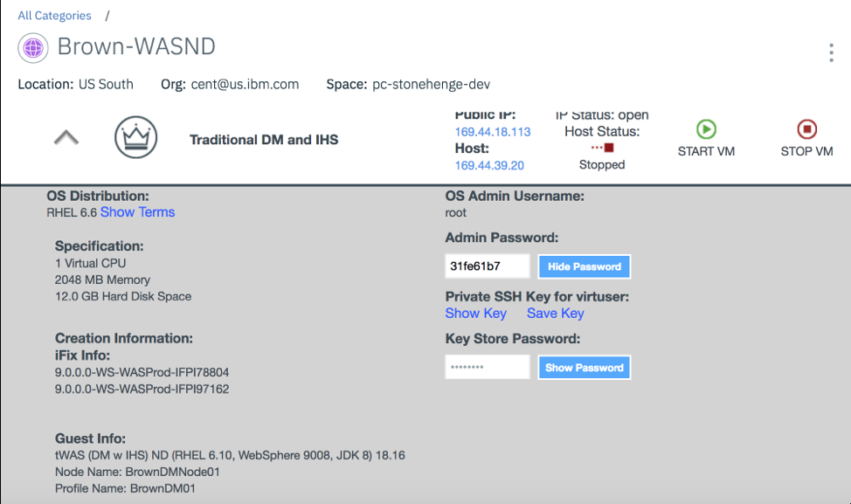The image size is (851, 504).
Task: Click the Admin Password text field
Action: coord(487,266)
